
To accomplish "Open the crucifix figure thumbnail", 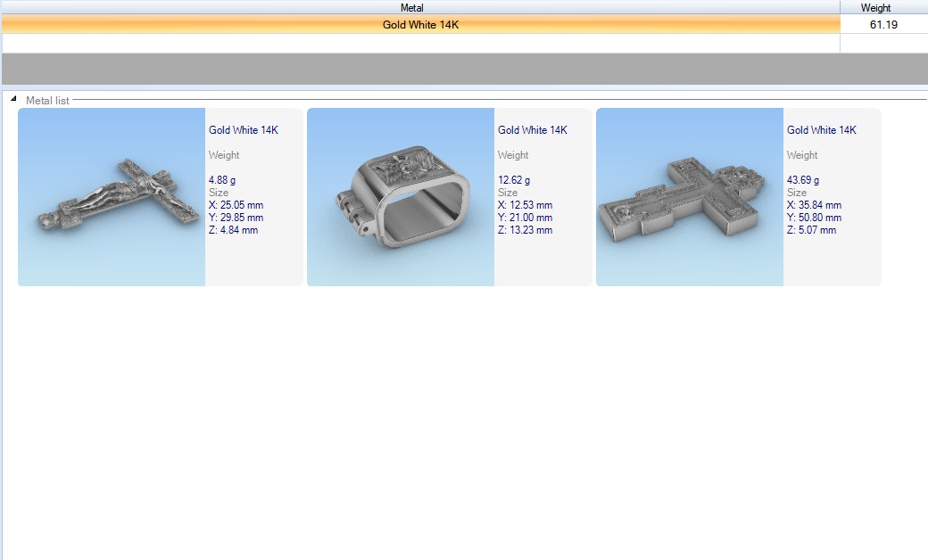I will [x=112, y=197].
